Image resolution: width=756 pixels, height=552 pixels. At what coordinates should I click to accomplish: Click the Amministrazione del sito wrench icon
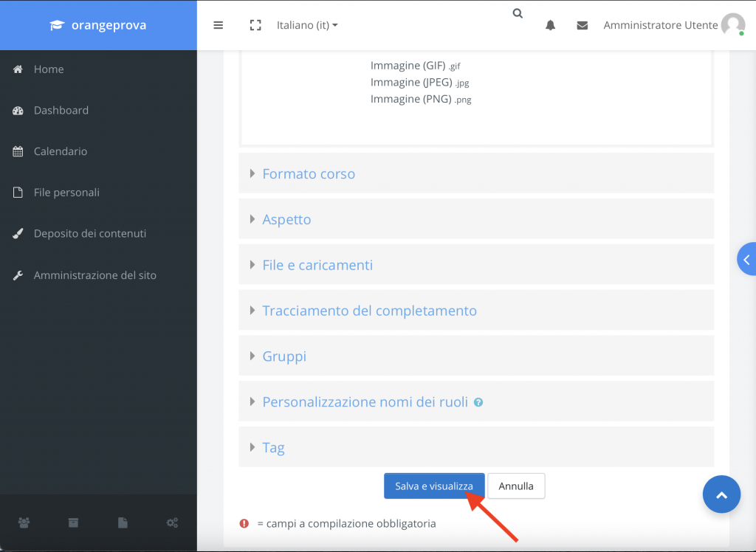(x=18, y=275)
